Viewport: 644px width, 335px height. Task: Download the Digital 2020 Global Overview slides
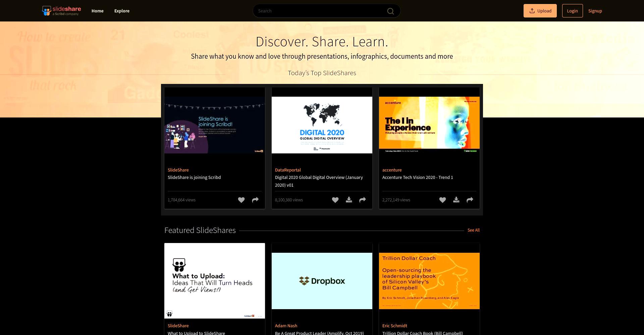[349, 200]
